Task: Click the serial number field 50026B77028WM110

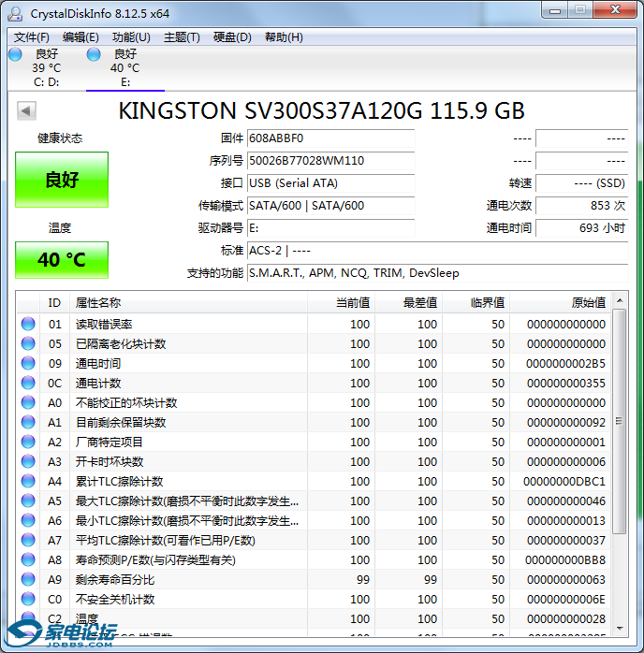Action: click(330, 161)
